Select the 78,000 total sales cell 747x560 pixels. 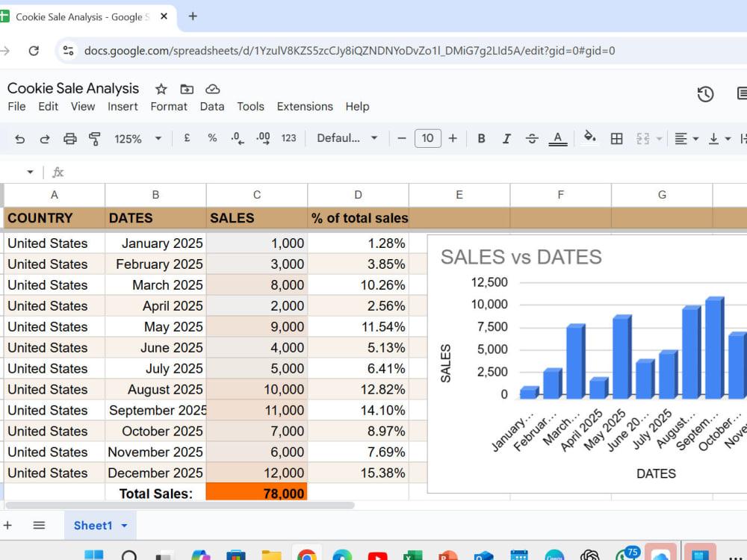pyautogui.click(x=257, y=493)
